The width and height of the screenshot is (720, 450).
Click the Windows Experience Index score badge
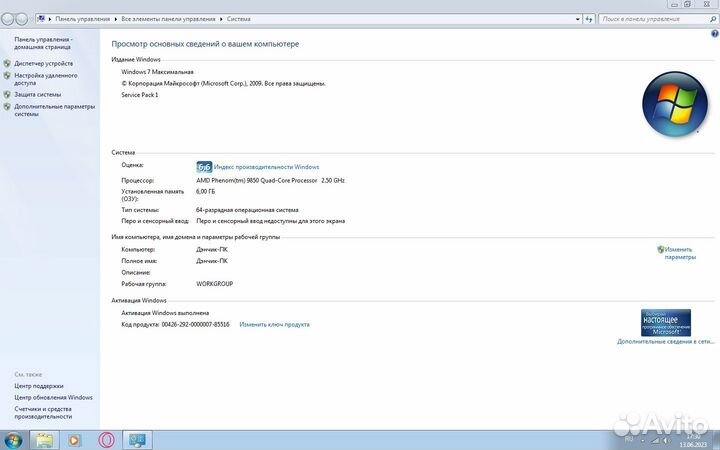[204, 167]
